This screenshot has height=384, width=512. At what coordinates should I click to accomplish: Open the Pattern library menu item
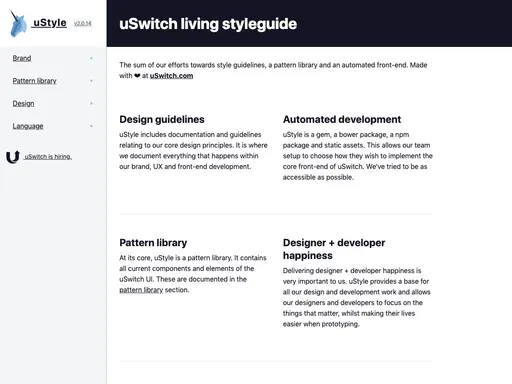point(35,81)
